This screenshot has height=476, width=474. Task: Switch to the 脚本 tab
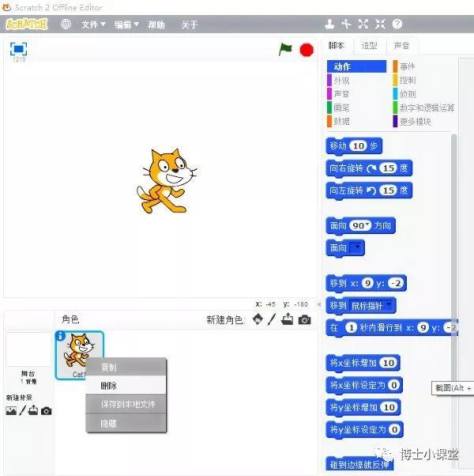click(x=337, y=46)
